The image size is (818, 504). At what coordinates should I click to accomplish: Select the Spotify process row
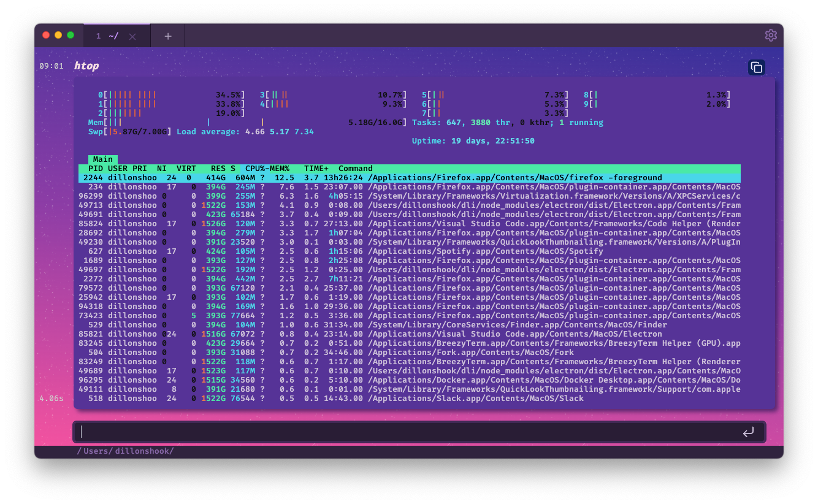click(x=368, y=251)
